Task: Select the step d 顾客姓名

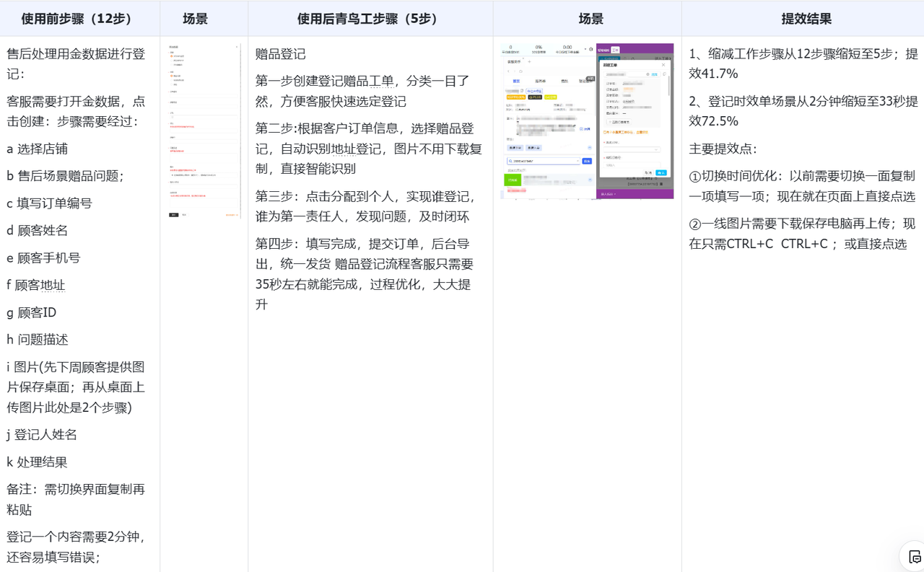Action: (x=38, y=231)
